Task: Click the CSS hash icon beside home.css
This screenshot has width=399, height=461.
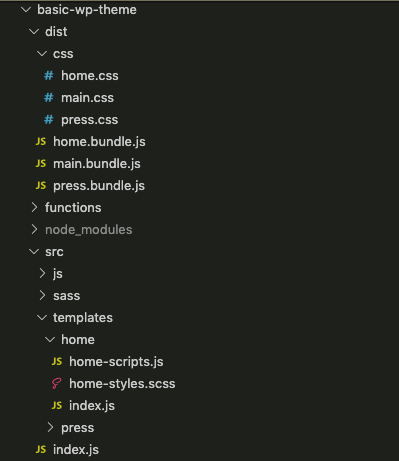Action: pyautogui.click(x=49, y=76)
